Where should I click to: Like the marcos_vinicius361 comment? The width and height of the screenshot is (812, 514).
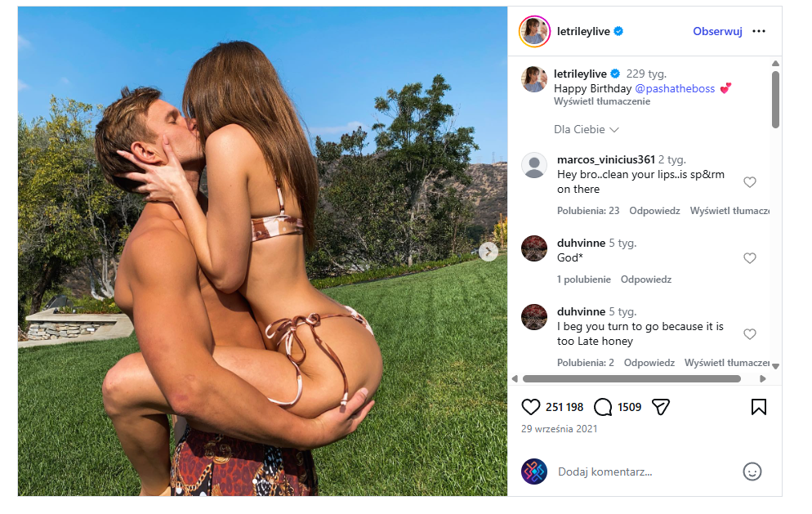[x=750, y=182]
